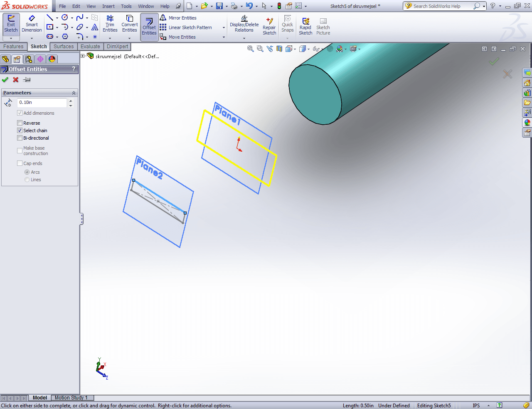The image size is (532, 409).
Task: Open the Move Entities dropdown arrow
Action: click(224, 37)
